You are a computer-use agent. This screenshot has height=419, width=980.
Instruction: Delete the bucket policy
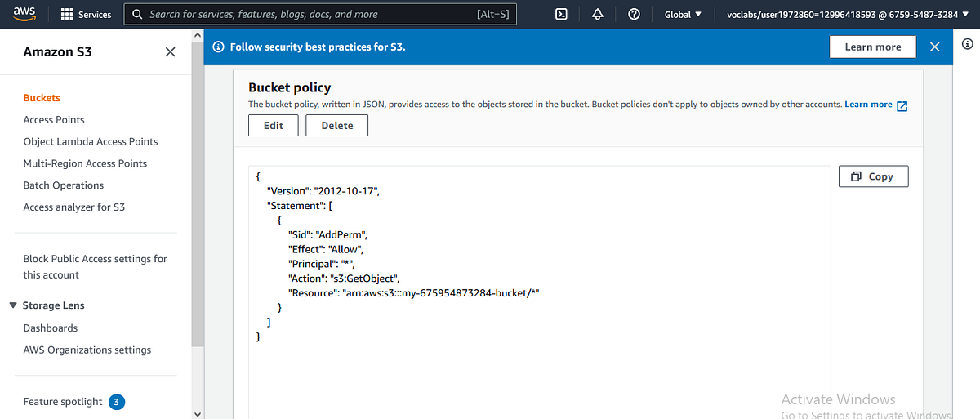(x=337, y=126)
